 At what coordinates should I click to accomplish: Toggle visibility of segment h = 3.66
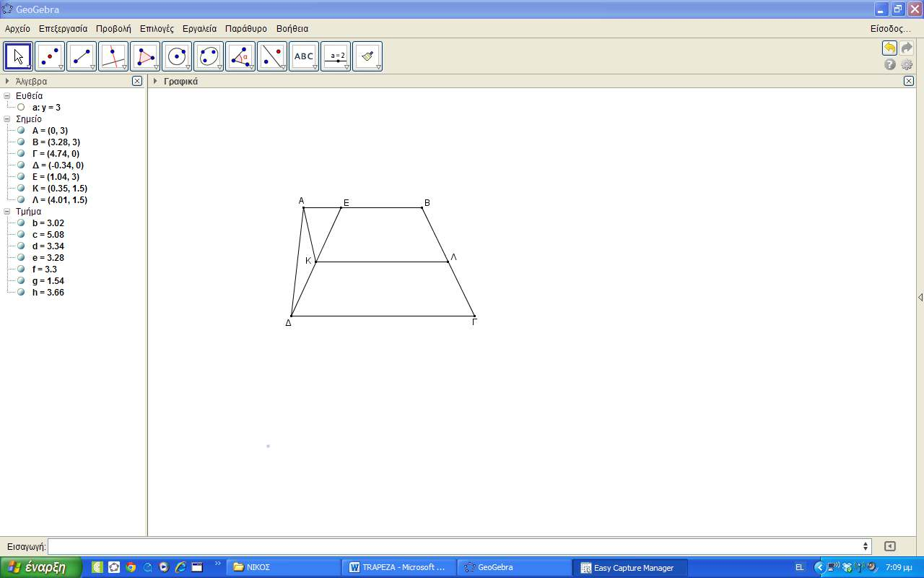(21, 292)
